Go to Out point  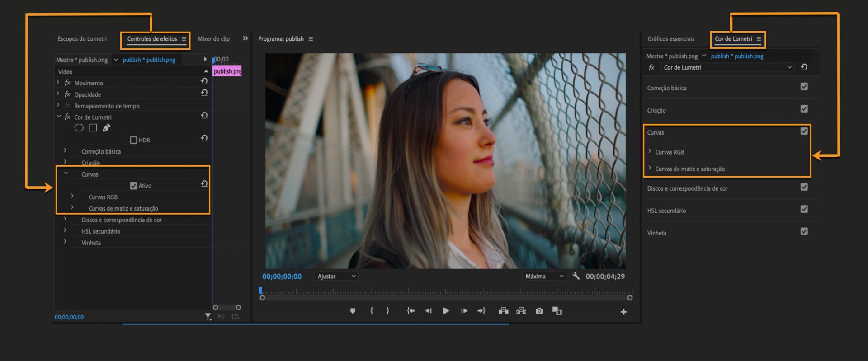481,311
